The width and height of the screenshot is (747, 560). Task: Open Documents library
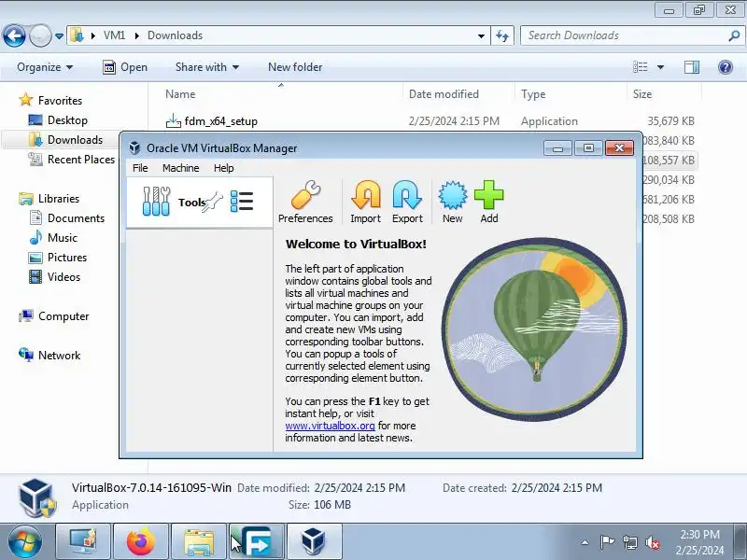point(76,218)
